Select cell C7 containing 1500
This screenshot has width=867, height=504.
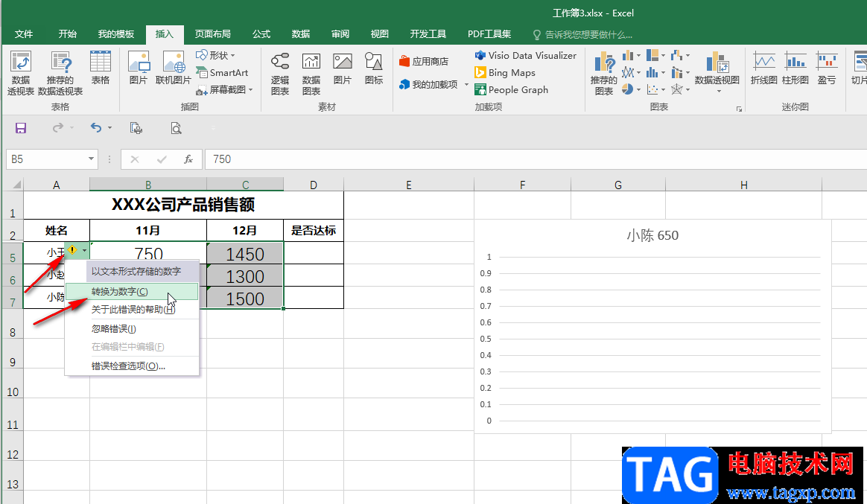coord(245,298)
